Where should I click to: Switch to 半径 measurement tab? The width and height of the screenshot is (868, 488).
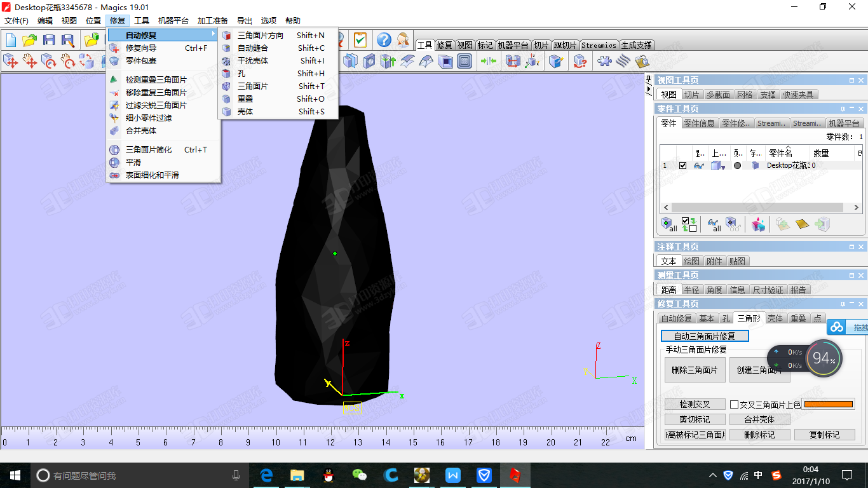(691, 289)
